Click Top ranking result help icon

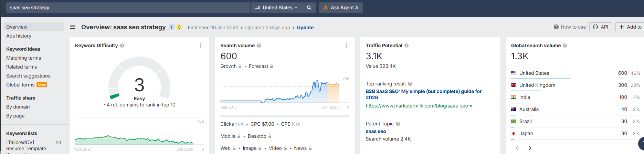(x=410, y=84)
